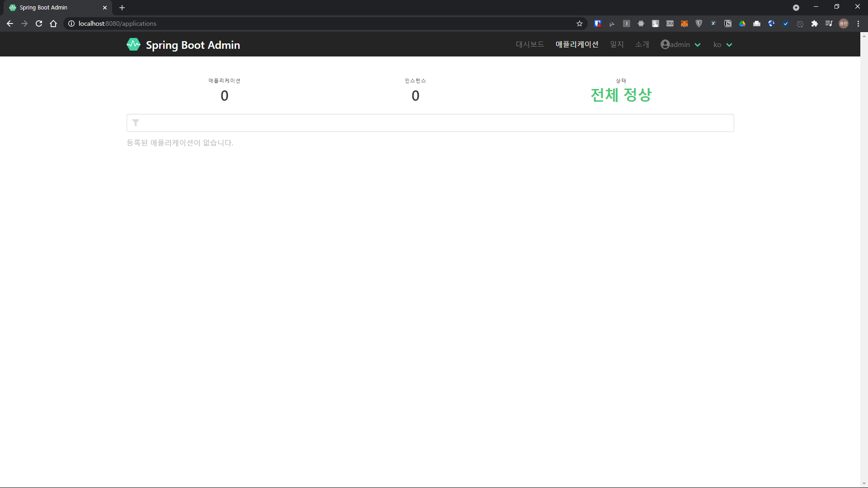Click the blue globe extension icon
868x488 pixels.
coord(771,23)
